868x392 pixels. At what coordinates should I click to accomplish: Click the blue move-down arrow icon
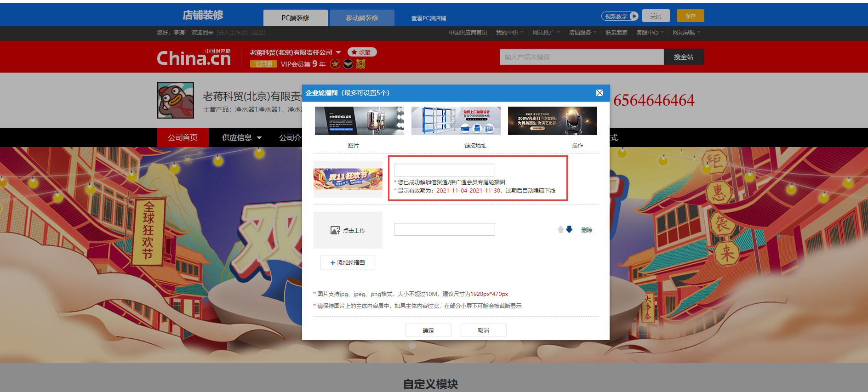click(x=569, y=230)
